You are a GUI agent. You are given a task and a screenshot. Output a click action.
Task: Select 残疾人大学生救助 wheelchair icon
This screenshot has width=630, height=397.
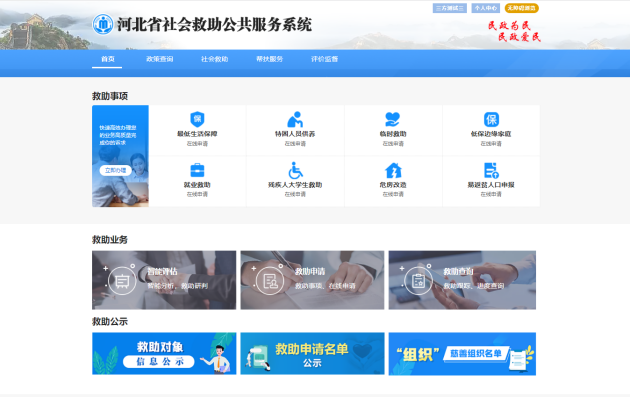(x=295, y=170)
